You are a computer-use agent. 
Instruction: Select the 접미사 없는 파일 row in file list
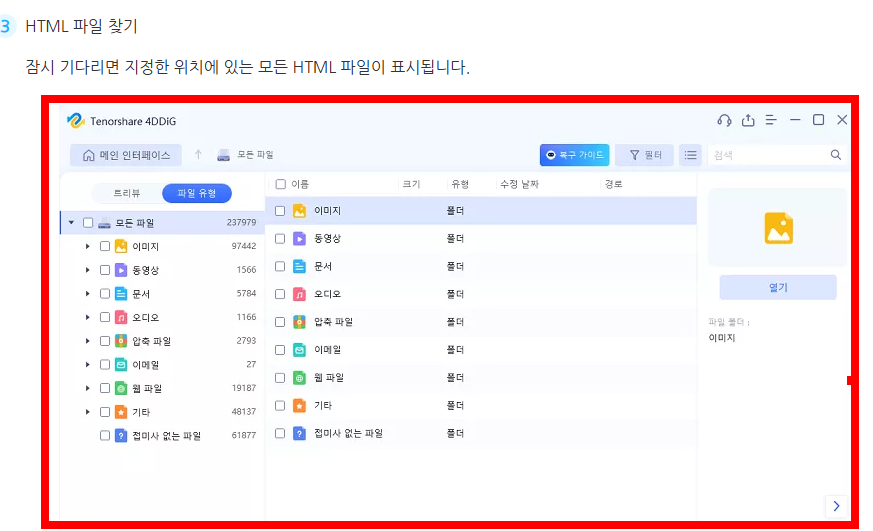click(481, 433)
